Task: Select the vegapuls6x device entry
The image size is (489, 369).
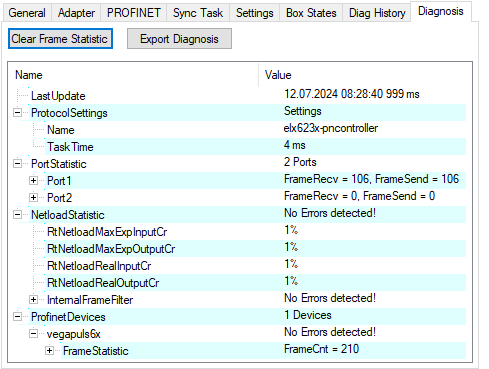Action: (74, 334)
